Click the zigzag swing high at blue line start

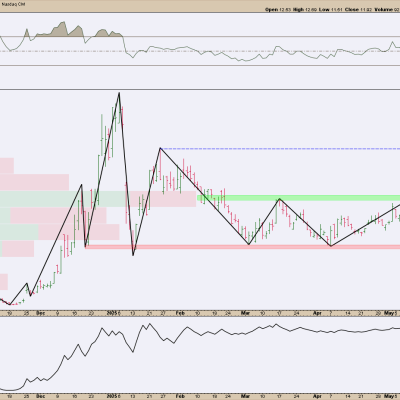[x=160, y=148]
